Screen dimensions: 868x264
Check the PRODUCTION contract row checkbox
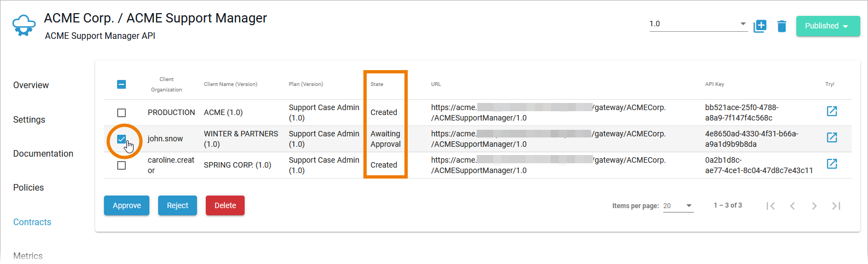pos(121,113)
